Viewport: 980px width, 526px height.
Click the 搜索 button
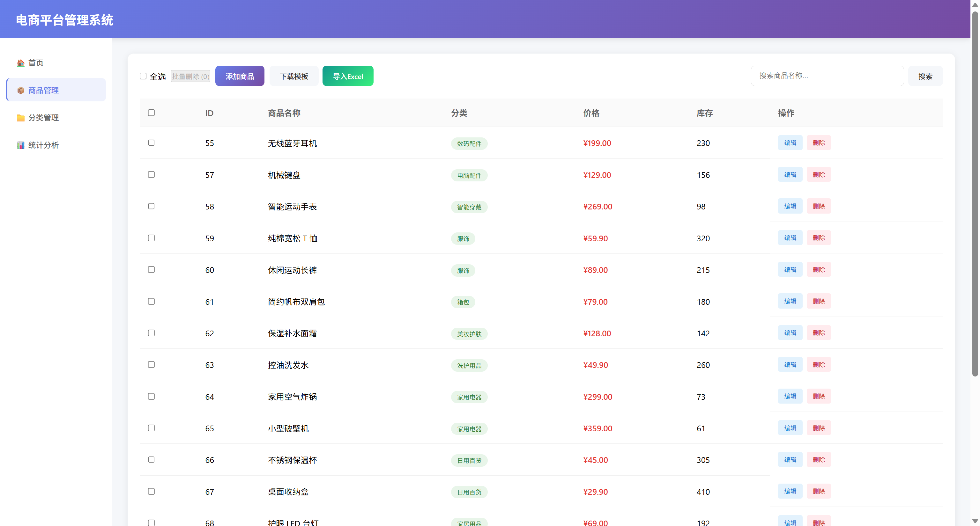tap(925, 76)
